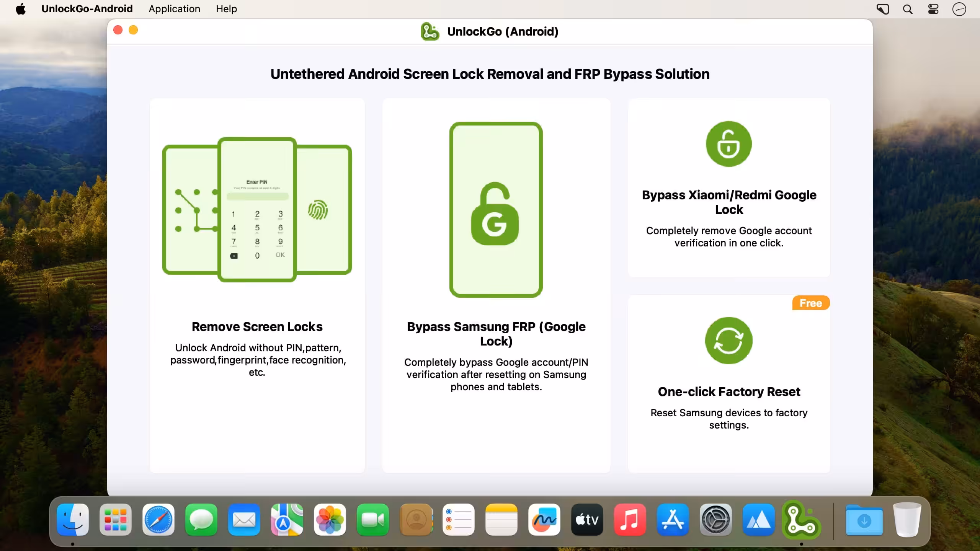Click the UnlockGo logo in title bar
The width and height of the screenshot is (980, 551).
tap(430, 31)
